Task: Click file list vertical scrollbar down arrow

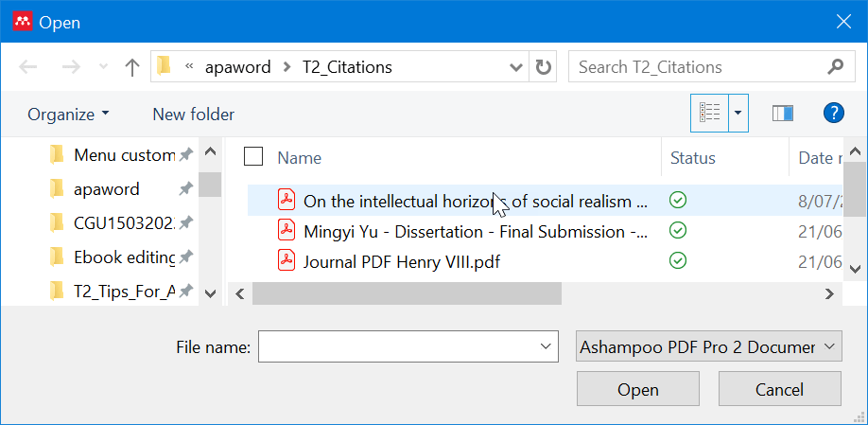Action: click(855, 269)
